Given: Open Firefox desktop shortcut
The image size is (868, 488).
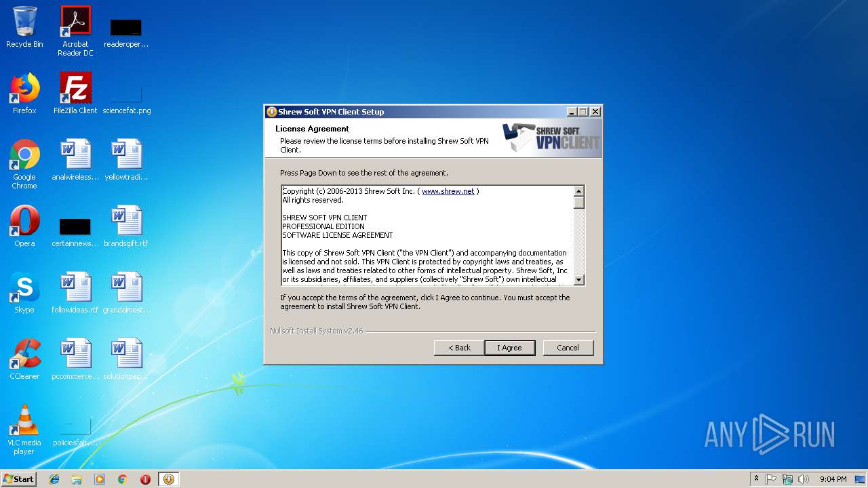Looking at the screenshot, I should 24,94.
